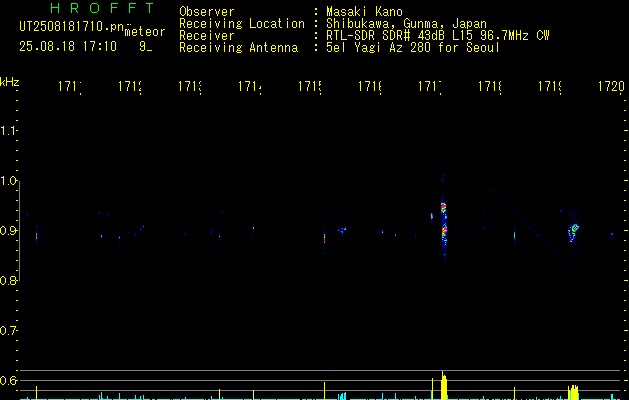This screenshot has width=629, height=400.
Task: Click the "Receiver" field label
Action: tap(207, 36)
